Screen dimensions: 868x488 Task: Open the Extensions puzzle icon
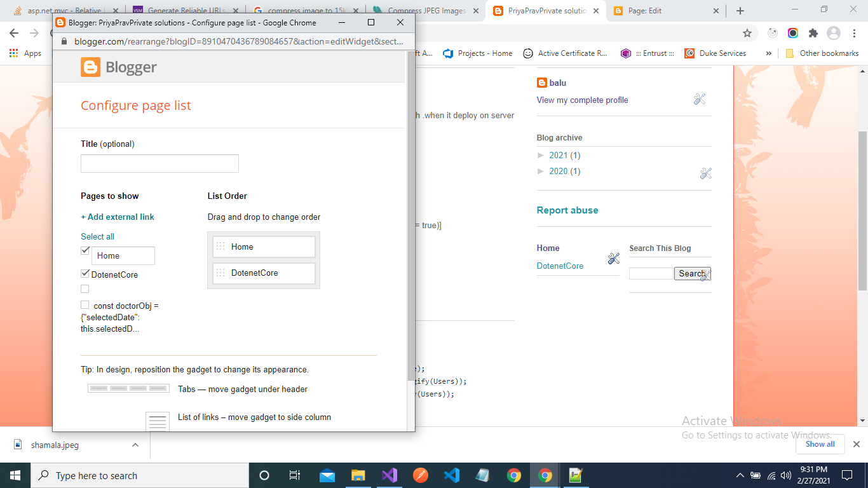point(813,33)
